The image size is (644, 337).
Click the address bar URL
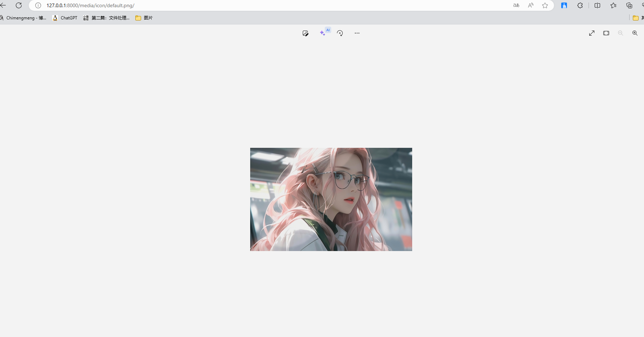90,5
